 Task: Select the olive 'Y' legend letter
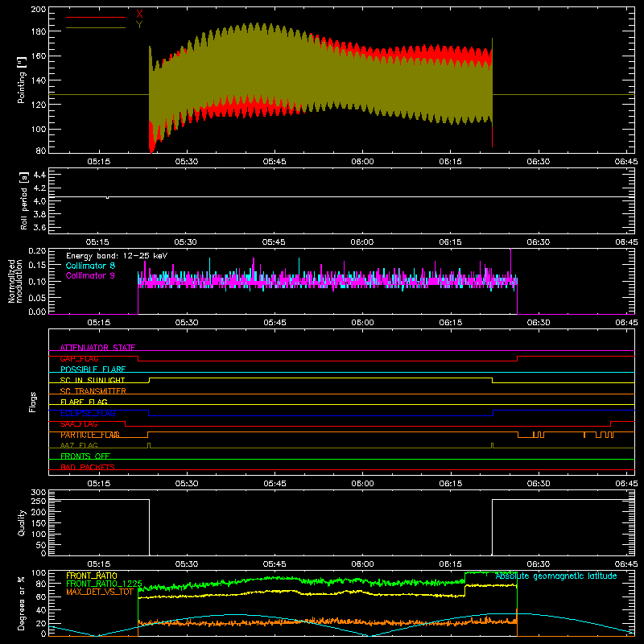(x=139, y=25)
